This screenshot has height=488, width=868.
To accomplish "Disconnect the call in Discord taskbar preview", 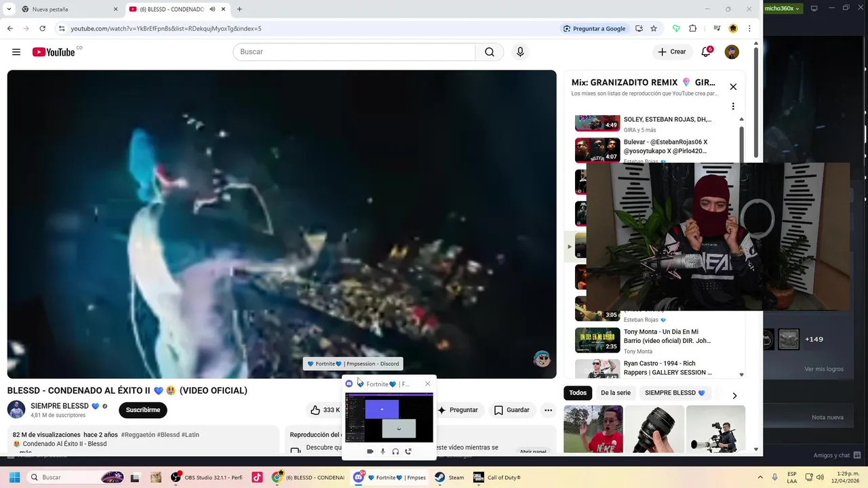I will 408,451.
